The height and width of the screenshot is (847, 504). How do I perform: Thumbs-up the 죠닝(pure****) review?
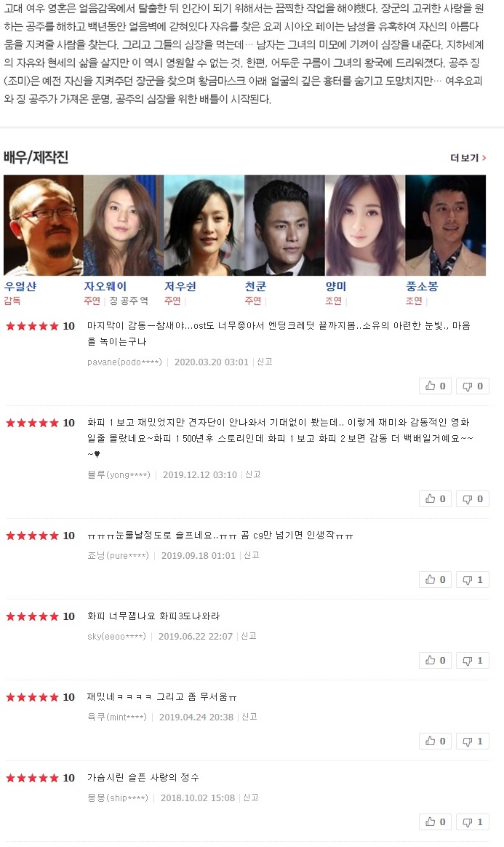pos(435,580)
